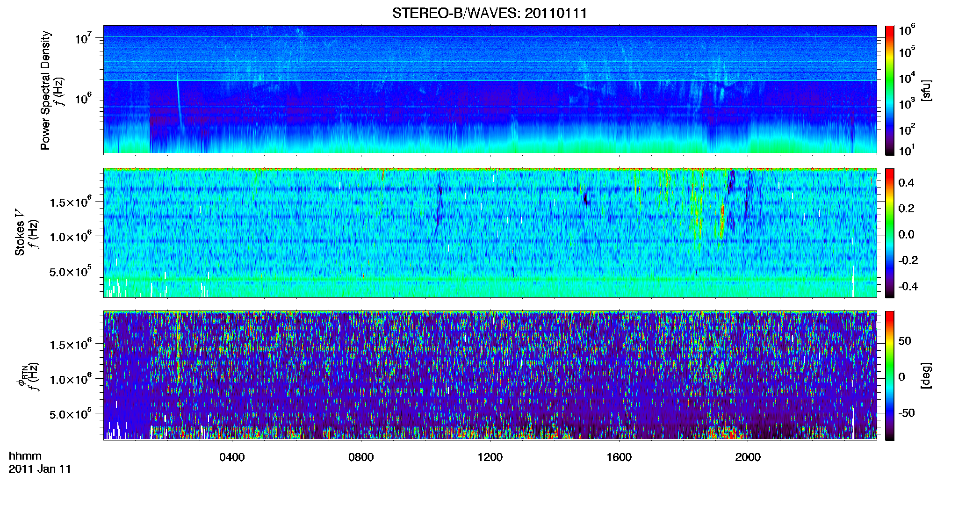
Task: Click the "Stokes V" axis title
Action: (x=20, y=233)
